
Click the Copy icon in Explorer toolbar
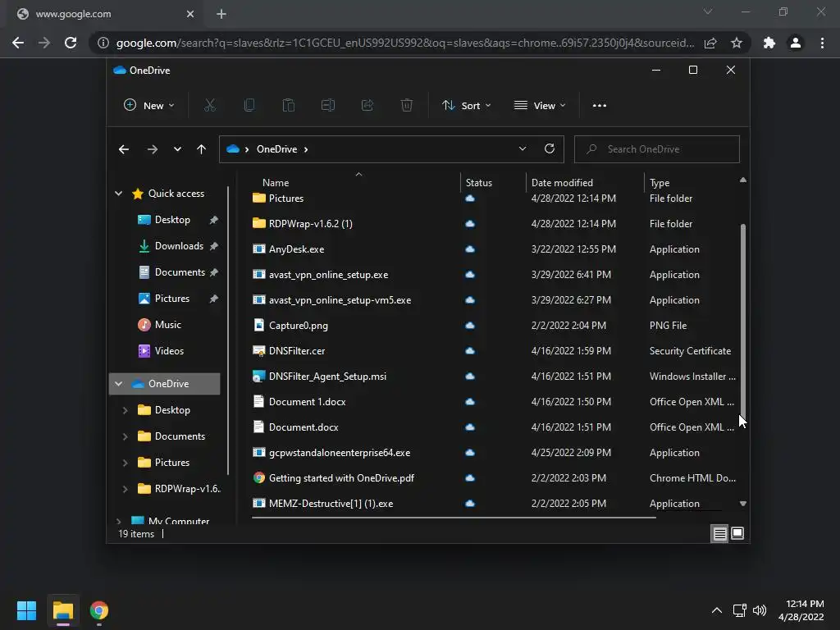[249, 105]
